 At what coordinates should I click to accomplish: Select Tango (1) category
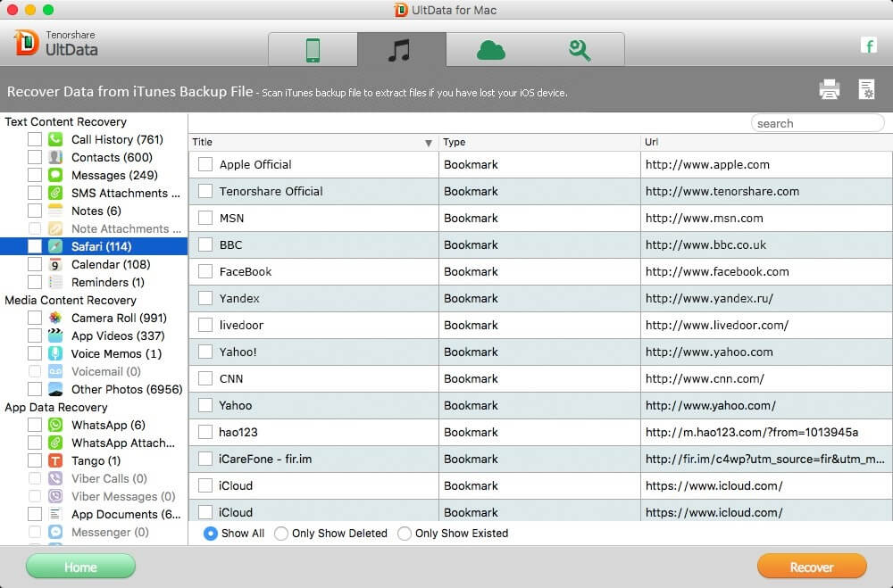click(94, 460)
